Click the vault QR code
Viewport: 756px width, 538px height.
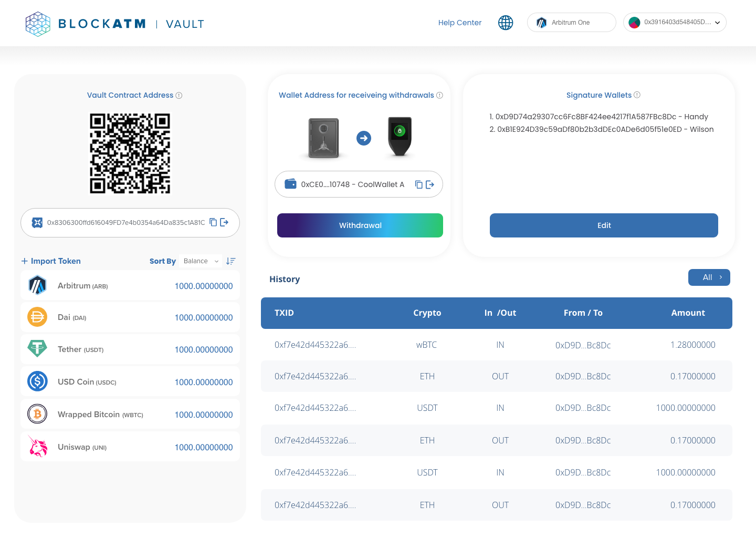[130, 153]
